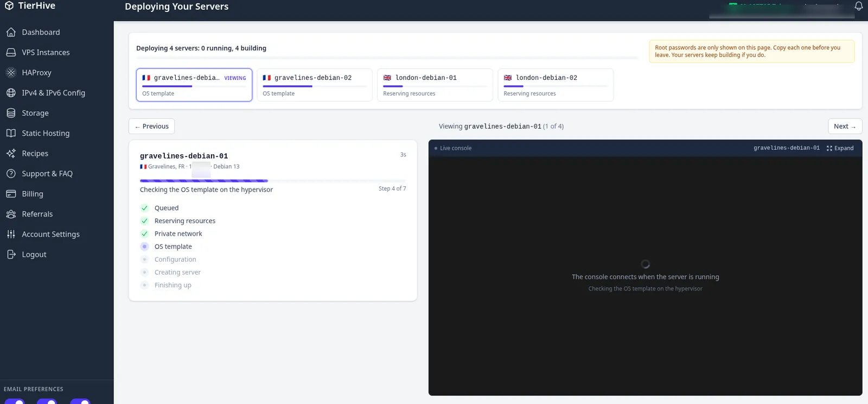Image resolution: width=868 pixels, height=404 pixels.
Task: Click the Referrals people icon
Action: click(11, 214)
